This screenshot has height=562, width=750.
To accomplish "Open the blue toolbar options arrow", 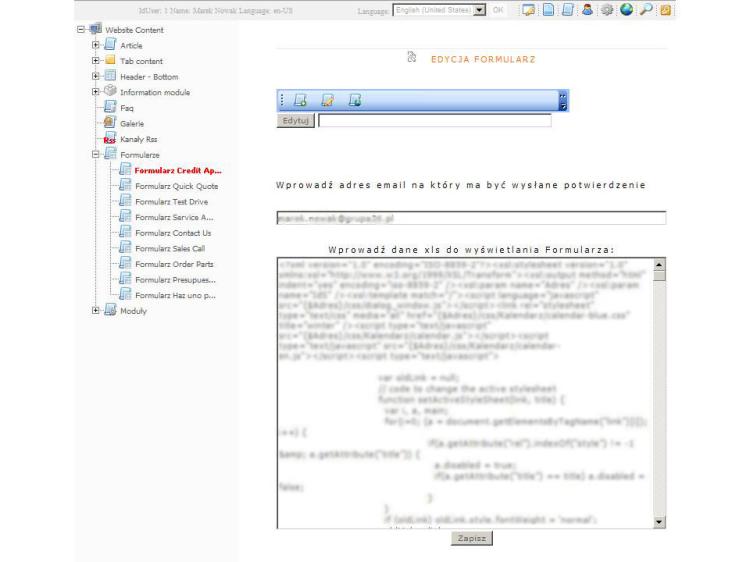I will pos(563,101).
